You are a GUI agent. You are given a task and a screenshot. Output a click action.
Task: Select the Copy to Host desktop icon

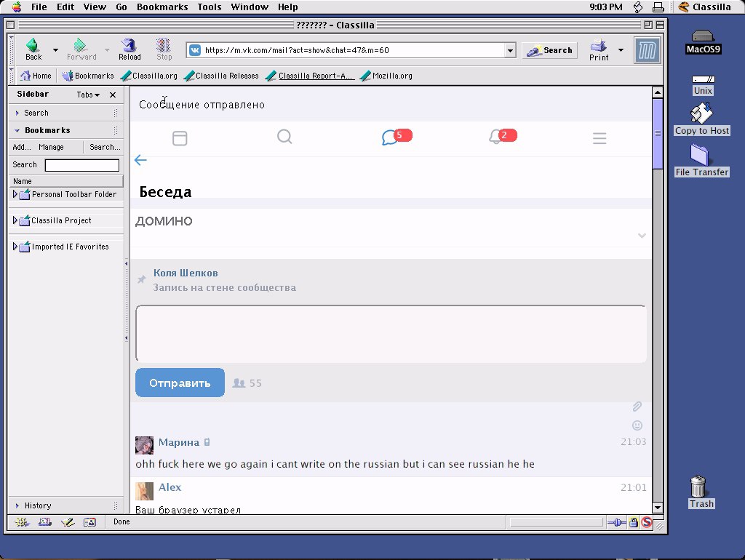click(702, 119)
